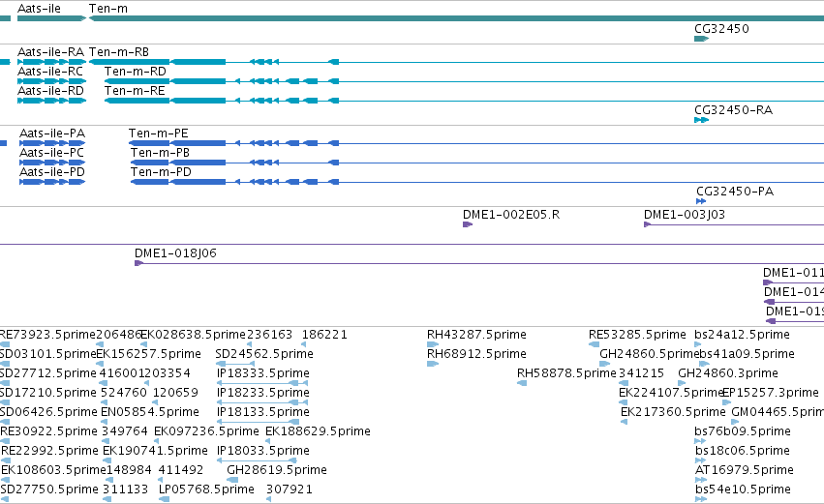824x504 pixels.
Task: Select the bs18c06.5prime EST arrow
Action: (x=700, y=460)
